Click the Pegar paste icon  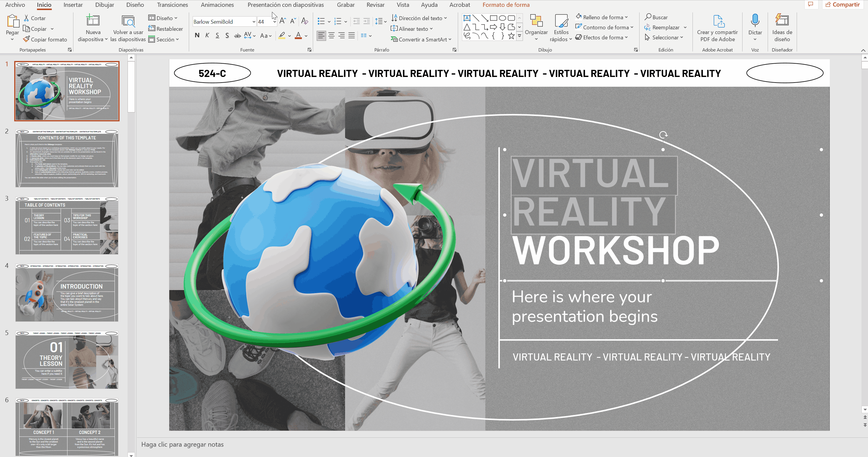coord(12,21)
